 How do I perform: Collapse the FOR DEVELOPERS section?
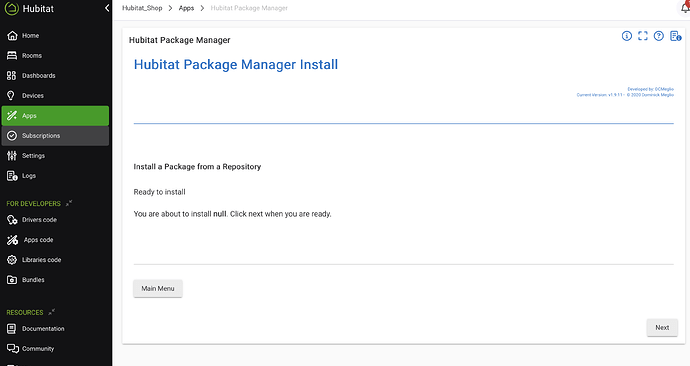(x=69, y=203)
